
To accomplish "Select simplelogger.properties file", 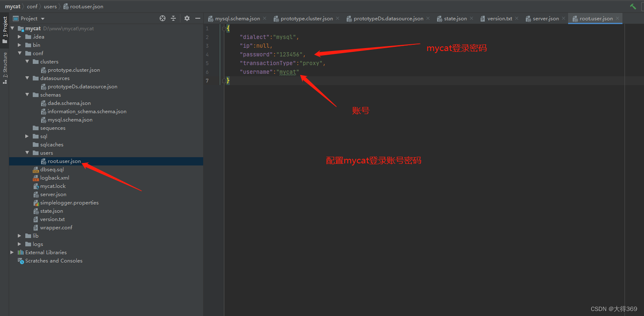I will coord(69,203).
